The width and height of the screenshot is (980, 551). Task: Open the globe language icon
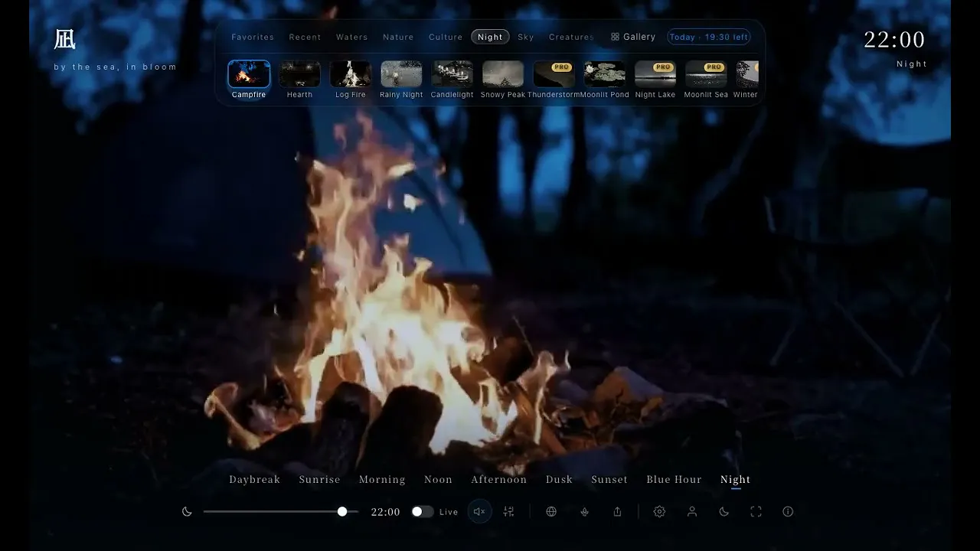tap(551, 512)
